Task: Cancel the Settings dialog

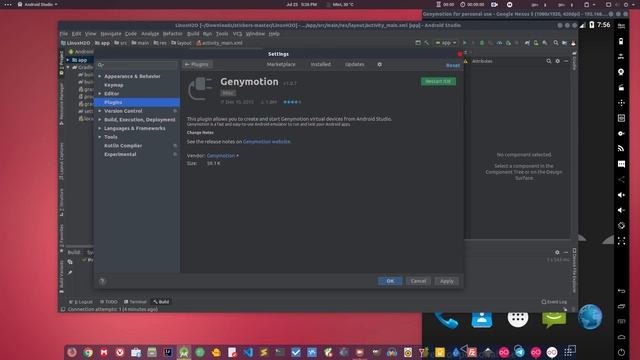Action: point(418,281)
